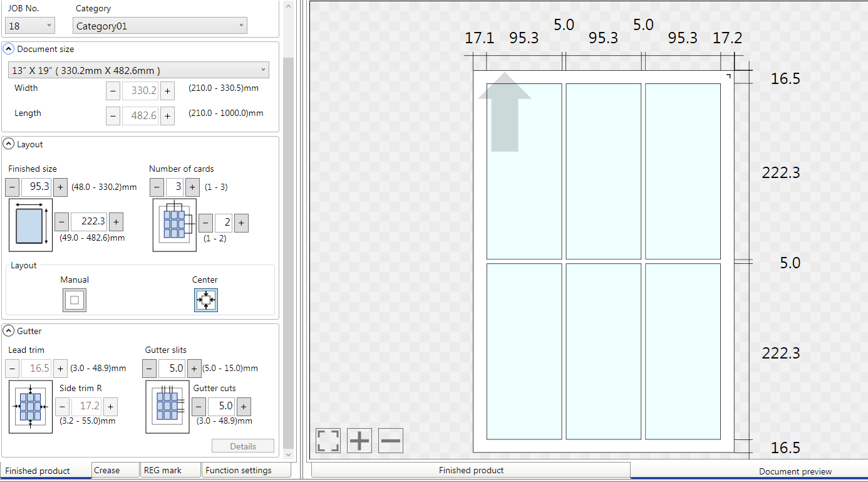
Task: Fit preview to window with frame icon
Action: (x=328, y=441)
